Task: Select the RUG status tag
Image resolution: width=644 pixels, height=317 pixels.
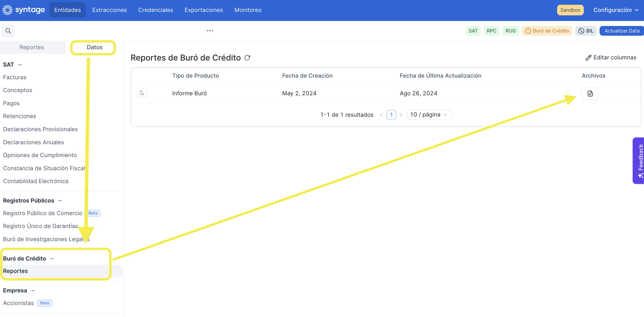Action: point(510,31)
